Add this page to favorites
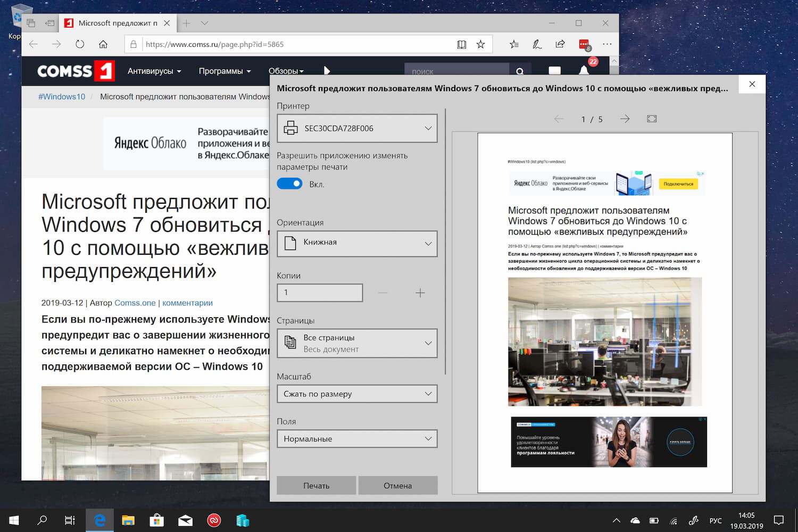Image resolution: width=798 pixels, height=532 pixels. [479, 44]
